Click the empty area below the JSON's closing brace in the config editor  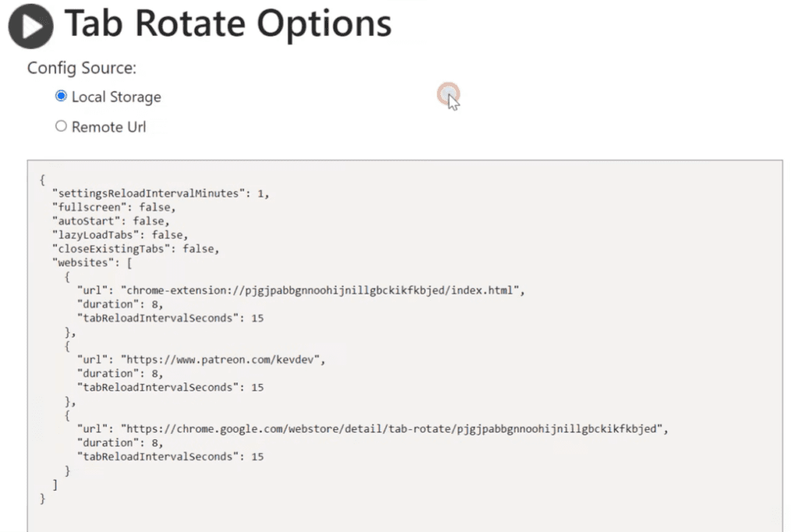pos(405,519)
